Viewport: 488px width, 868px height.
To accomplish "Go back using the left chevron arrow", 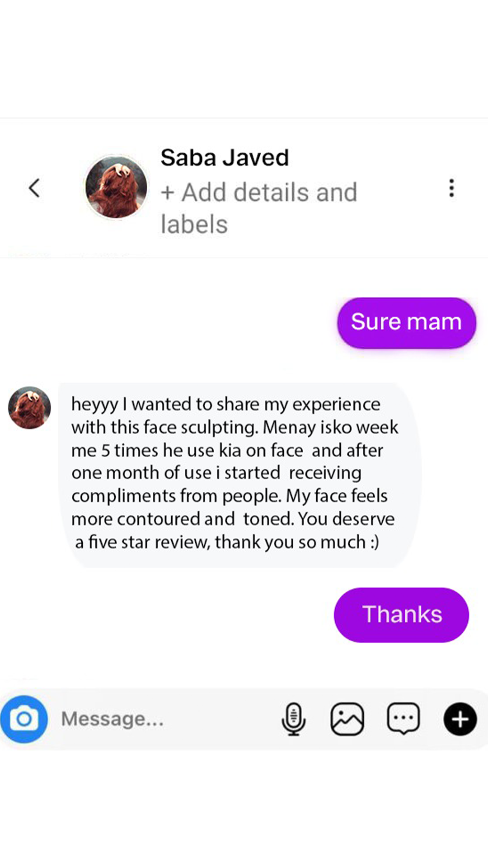I will (x=34, y=188).
